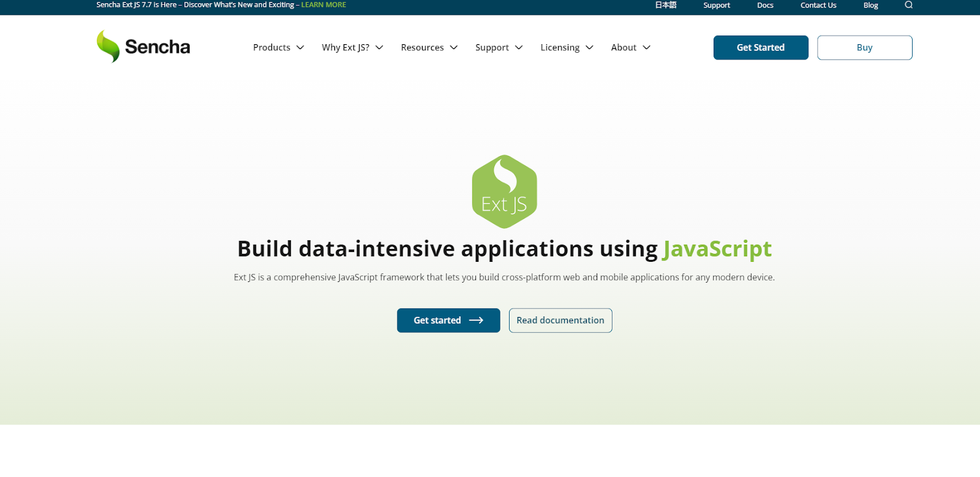The width and height of the screenshot is (980, 477).
Task: Click the Sencha Ext JS 7.7 announcement text
Action: pyautogui.click(x=195, y=5)
